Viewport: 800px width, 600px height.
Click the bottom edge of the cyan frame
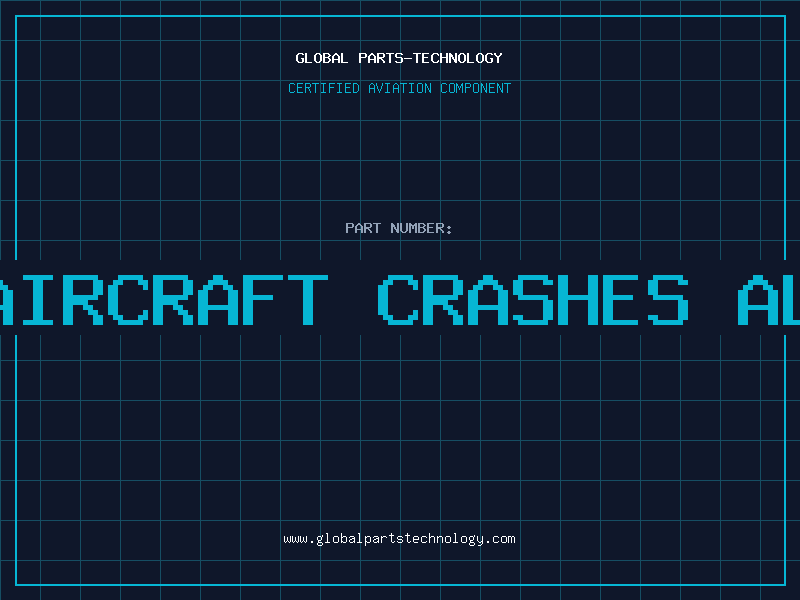[401, 585]
